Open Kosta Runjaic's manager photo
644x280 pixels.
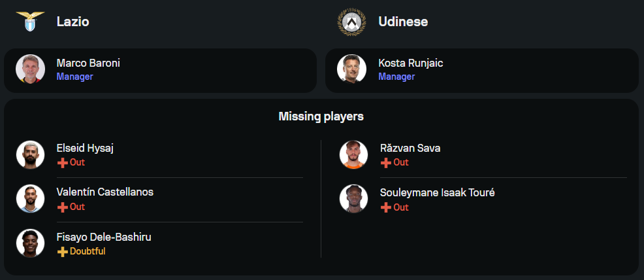coord(352,69)
